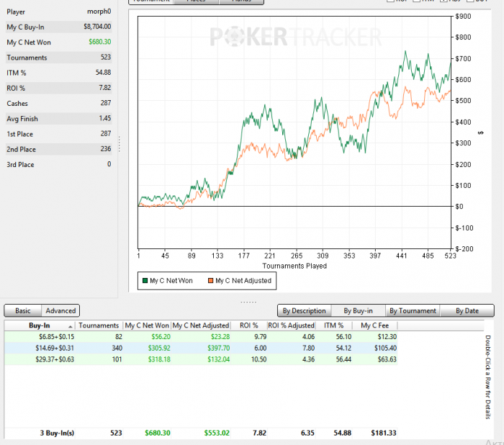Image resolution: width=504 pixels, height=445 pixels.
Task: Sort by the My C Fee column header
Action: pos(375,325)
